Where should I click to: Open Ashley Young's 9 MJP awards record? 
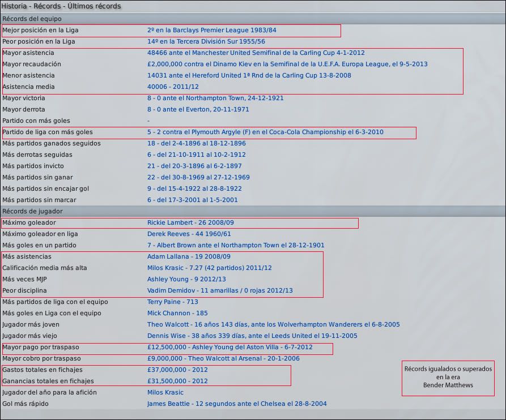(186, 279)
